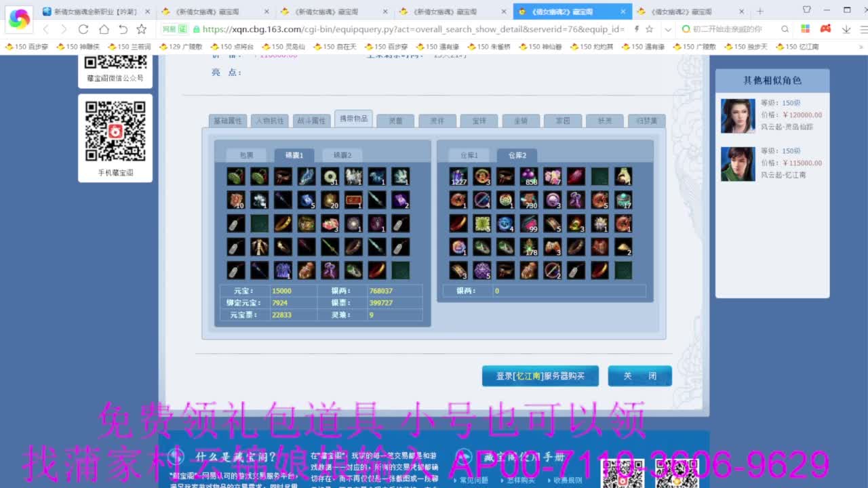Expand address bar dropdown chevron
The height and width of the screenshot is (488, 868).
[x=668, y=29]
